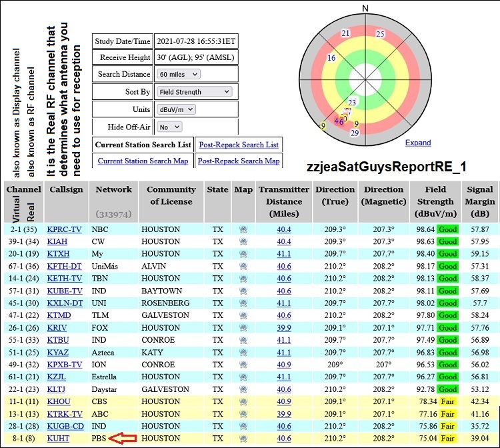
Task: Open the Units dBuV/m dropdown
Action: click(x=176, y=109)
